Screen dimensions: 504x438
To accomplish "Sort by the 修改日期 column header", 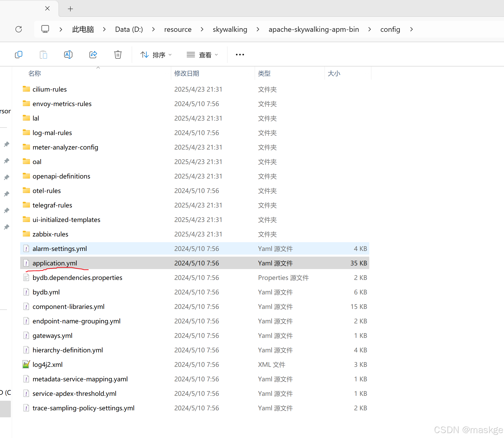I will coord(186,73).
